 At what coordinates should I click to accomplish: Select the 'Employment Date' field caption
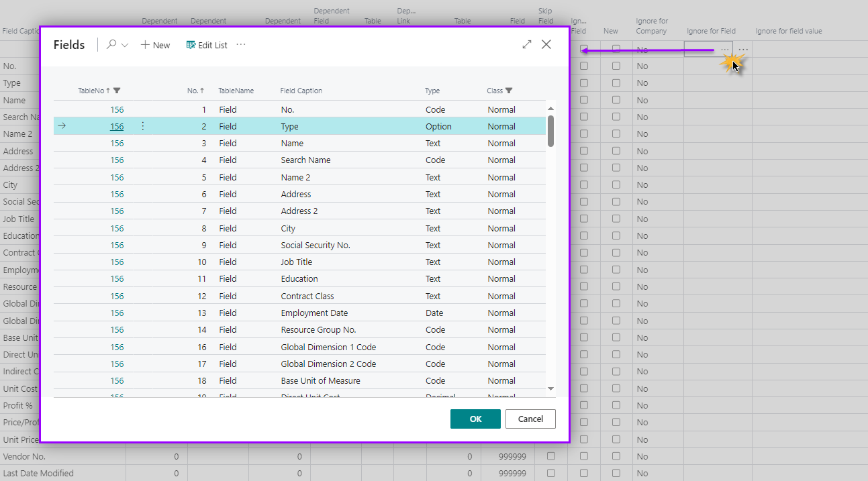314,313
